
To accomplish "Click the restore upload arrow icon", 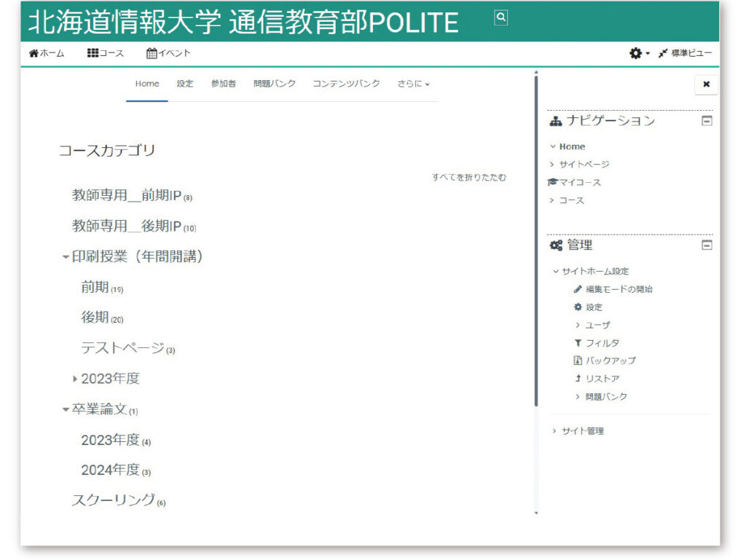I will click(578, 379).
